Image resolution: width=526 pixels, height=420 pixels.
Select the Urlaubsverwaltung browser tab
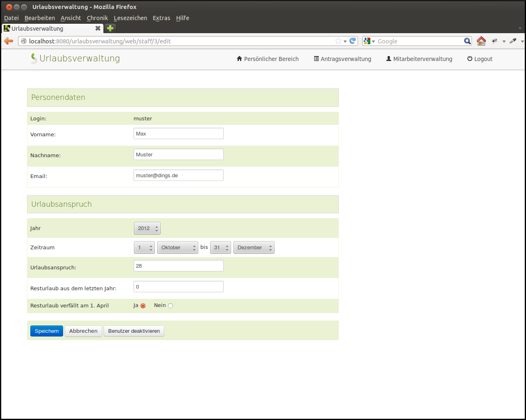[52, 28]
